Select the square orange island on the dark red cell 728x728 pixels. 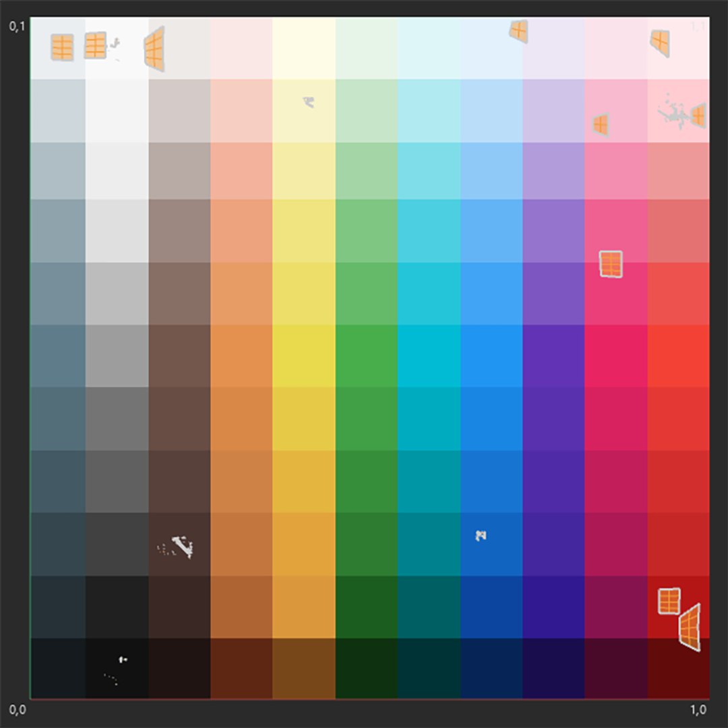669,601
